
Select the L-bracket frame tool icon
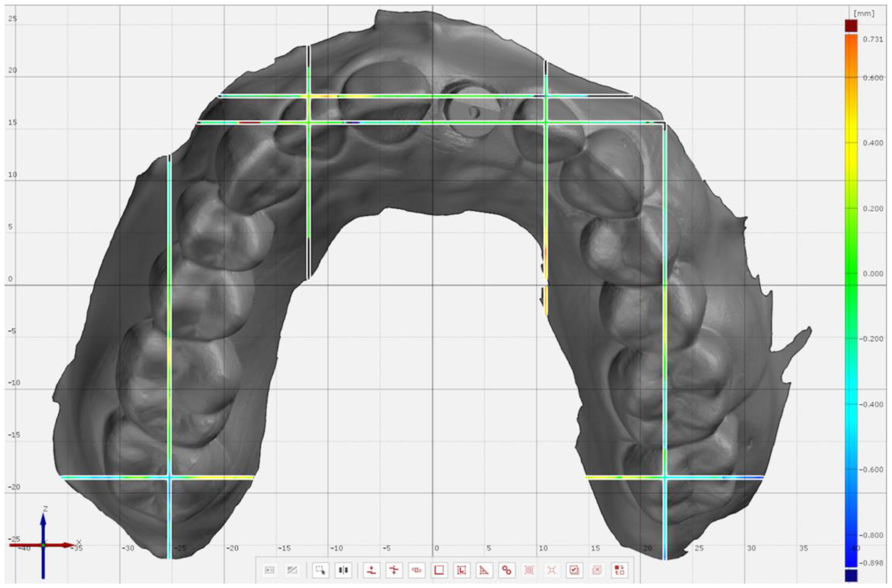pyautogui.click(x=462, y=570)
